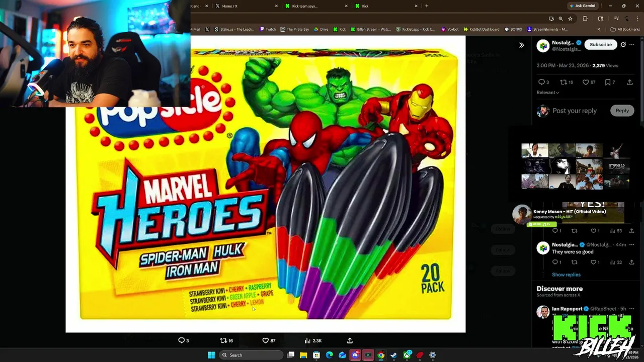The image size is (644, 362).
Task: Click the Show replies link
Action: 566,275
